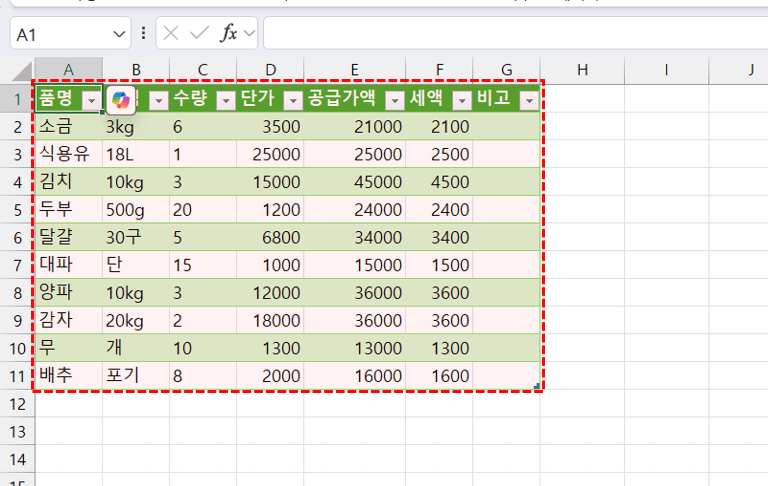Open the 수량 column filter dropdown
This screenshot has width=768, height=486.
click(x=226, y=100)
